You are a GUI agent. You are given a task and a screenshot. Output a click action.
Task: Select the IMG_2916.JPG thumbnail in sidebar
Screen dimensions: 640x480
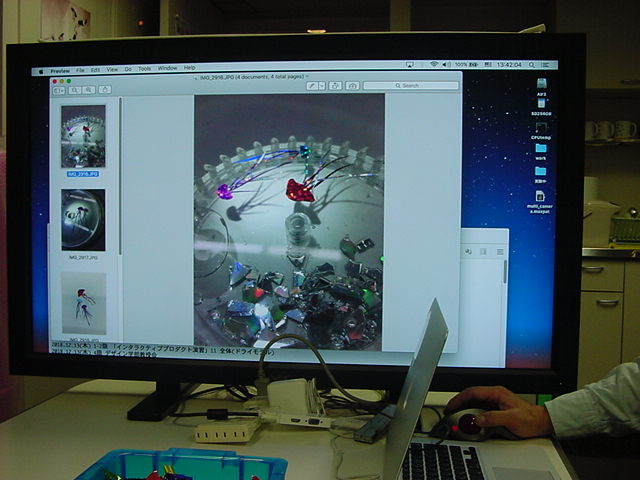[83, 136]
